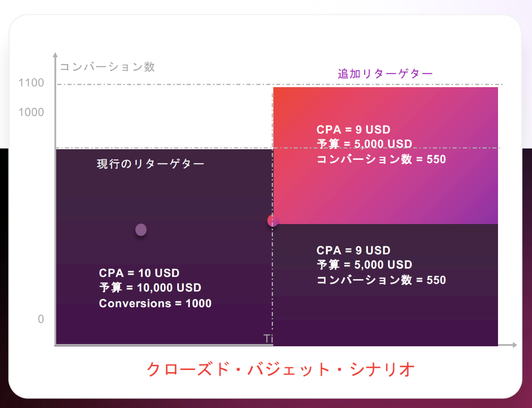Click the partially hidden Ti axis label
Viewport: 532px width, 408px height.
268,339
